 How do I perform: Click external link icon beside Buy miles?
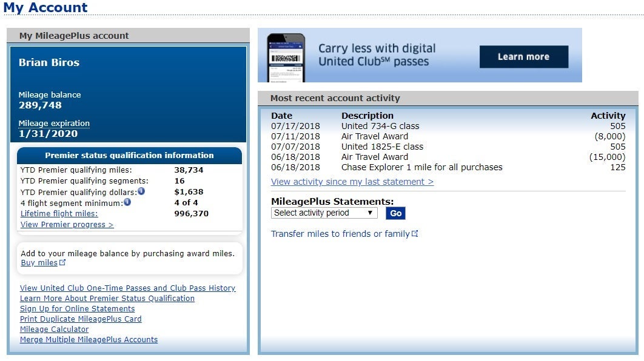62,262
